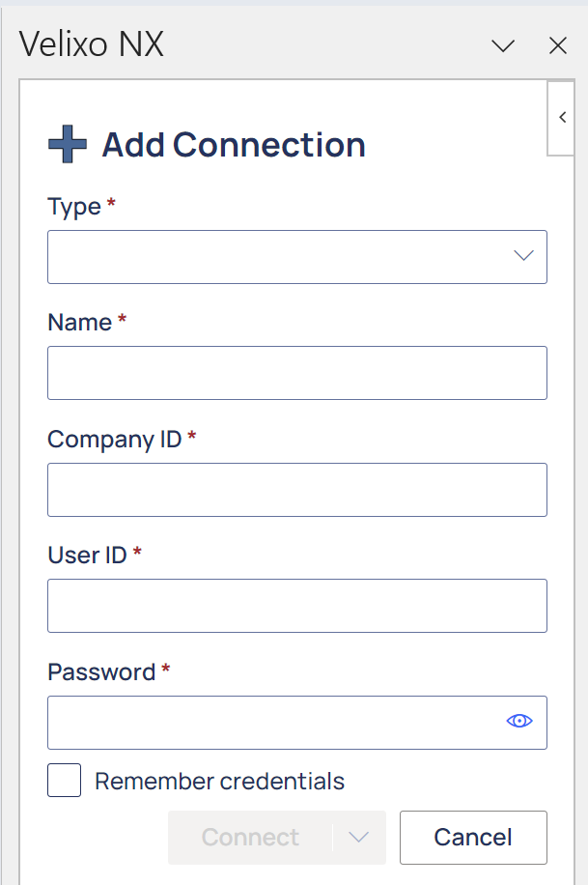Click the Company ID field label

click(x=115, y=439)
